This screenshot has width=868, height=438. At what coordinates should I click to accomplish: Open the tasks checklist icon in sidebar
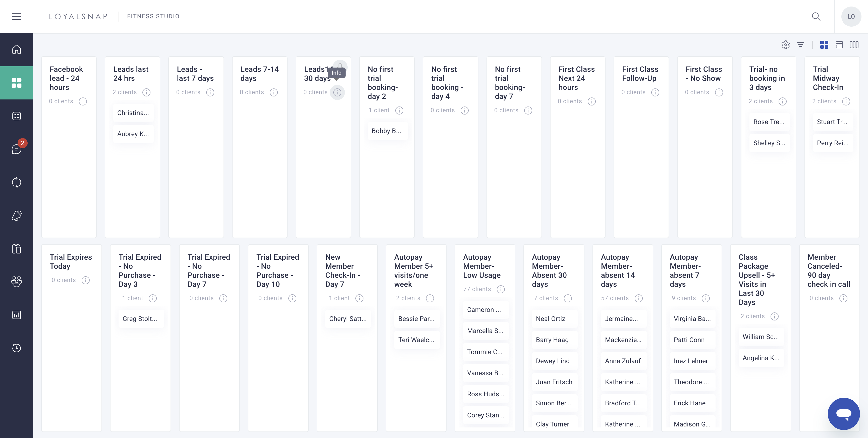point(17,116)
